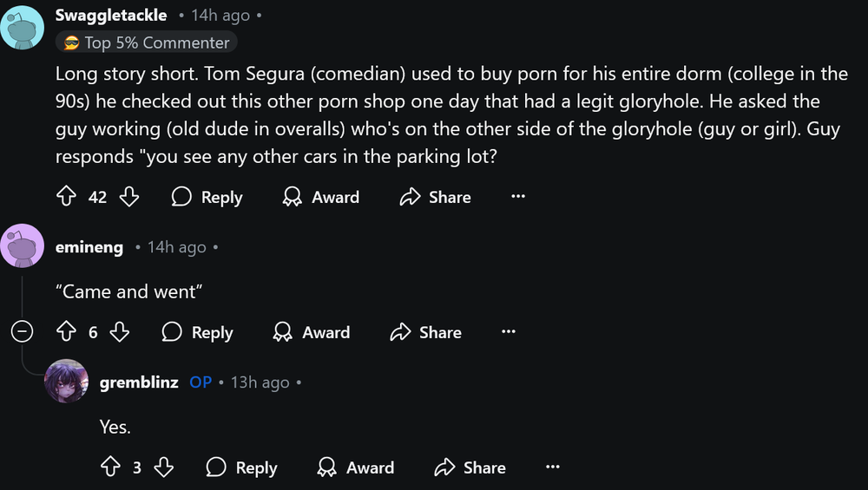Share Swaggletackle's comment

pyautogui.click(x=435, y=197)
